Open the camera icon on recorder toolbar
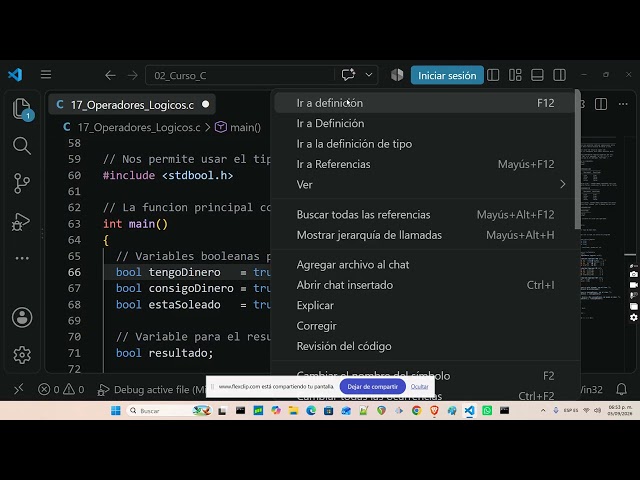The height and width of the screenshot is (480, 640). coord(633,275)
